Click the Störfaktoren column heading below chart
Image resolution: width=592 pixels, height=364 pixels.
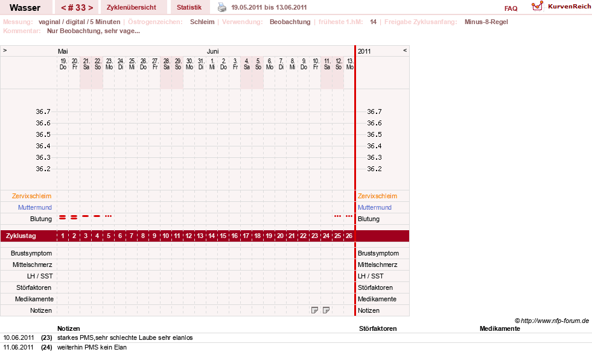[378, 328]
